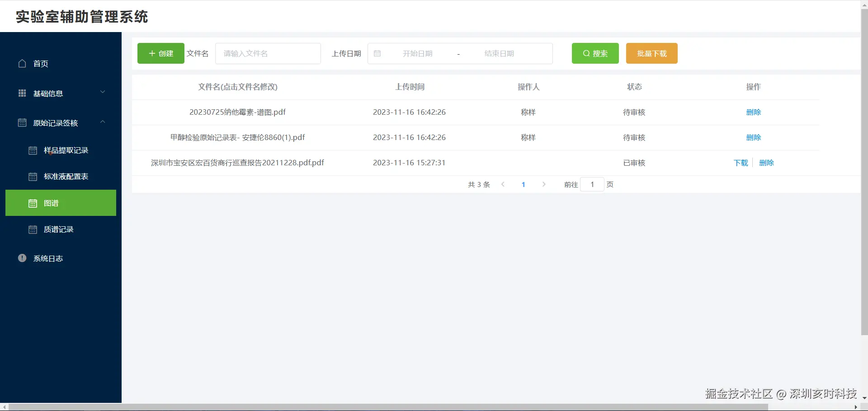Screen dimensions: 868x411
Task: Click file name 甲醇检验原始记录表- 安捷伦8860(1).pdf
Action: click(x=237, y=137)
